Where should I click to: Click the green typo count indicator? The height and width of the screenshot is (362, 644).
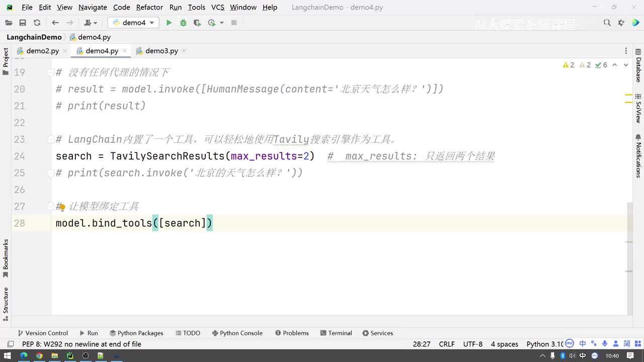point(601,65)
